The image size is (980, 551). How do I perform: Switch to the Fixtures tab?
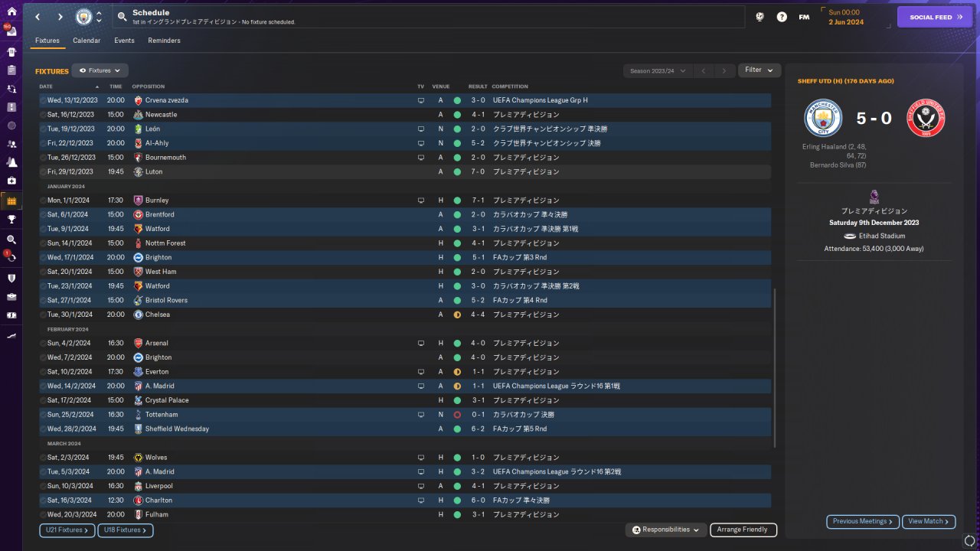[x=47, y=41]
